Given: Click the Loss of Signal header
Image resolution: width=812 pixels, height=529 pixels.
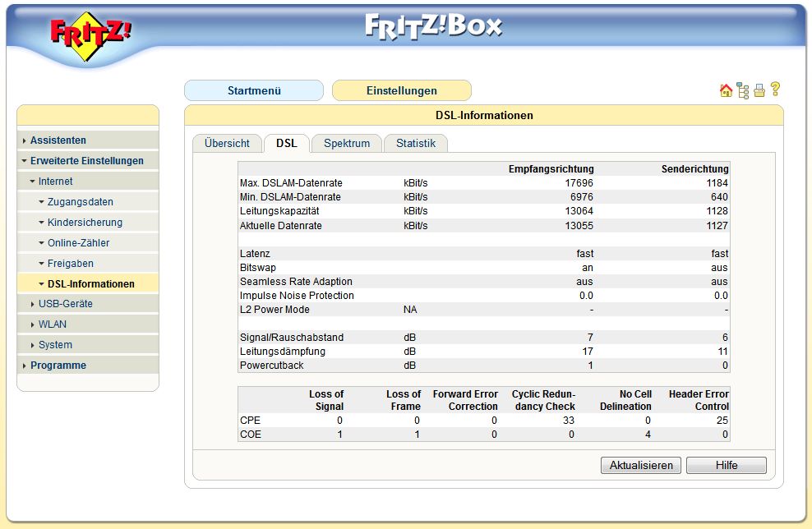Looking at the screenshot, I should point(326,400).
